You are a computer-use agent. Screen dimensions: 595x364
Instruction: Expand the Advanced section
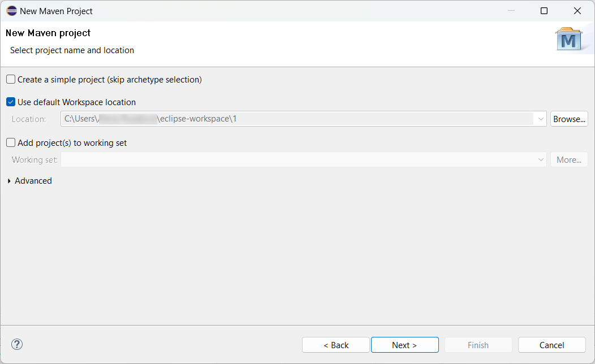click(9, 181)
